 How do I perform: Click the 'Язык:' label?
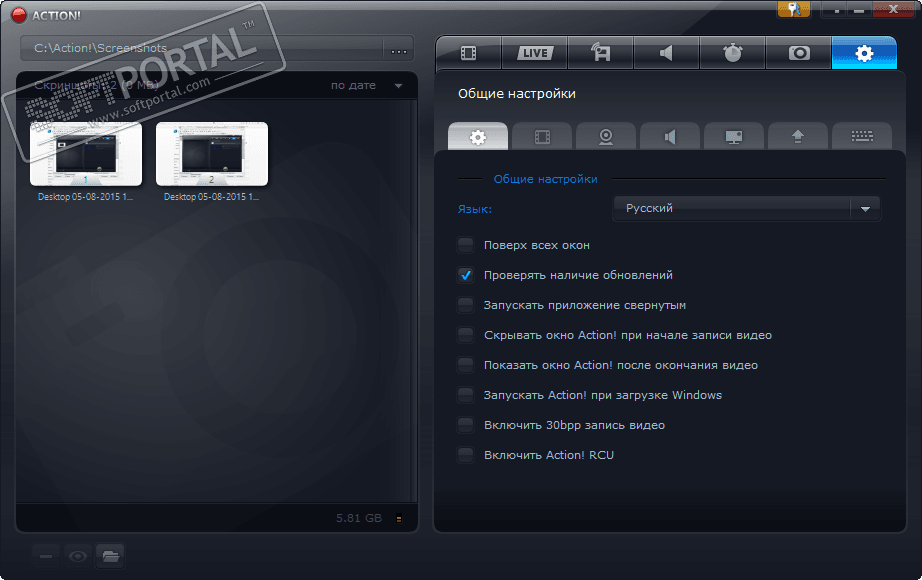[x=475, y=209]
